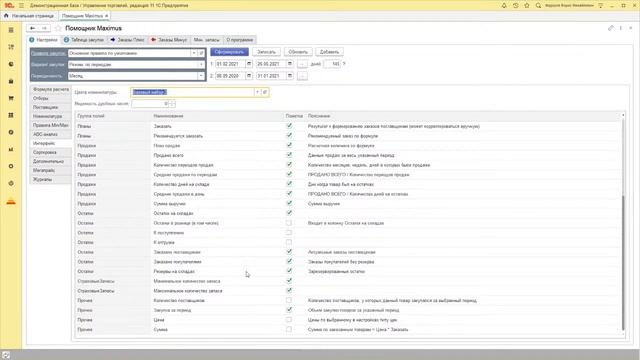Open the Формула расчета settings page

(51, 89)
